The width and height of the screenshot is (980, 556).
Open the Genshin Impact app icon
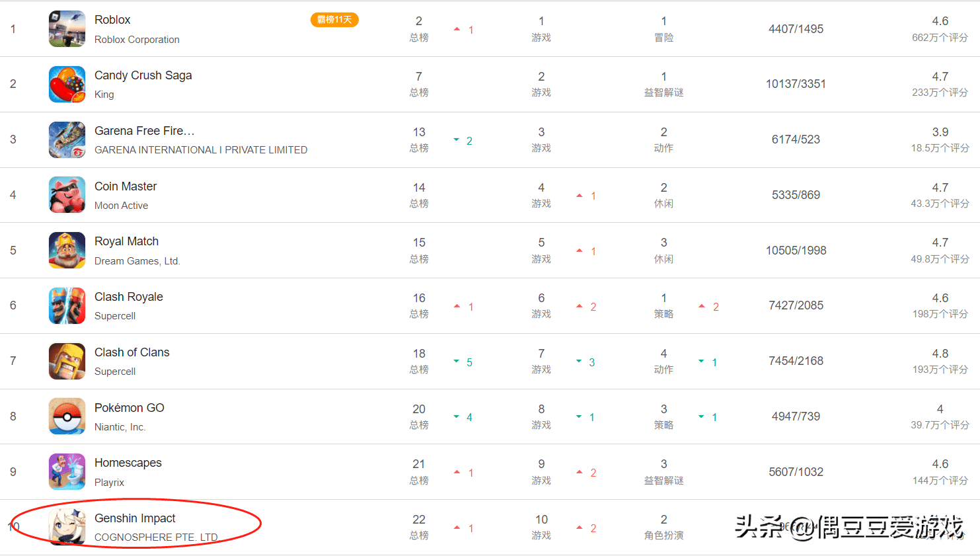tap(67, 527)
